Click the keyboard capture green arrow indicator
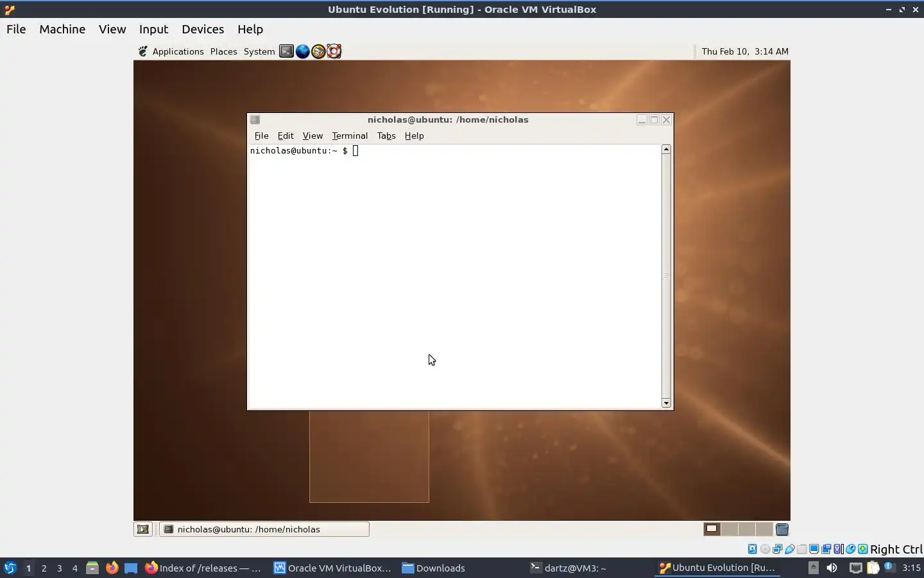The image size is (924, 578). (863, 549)
